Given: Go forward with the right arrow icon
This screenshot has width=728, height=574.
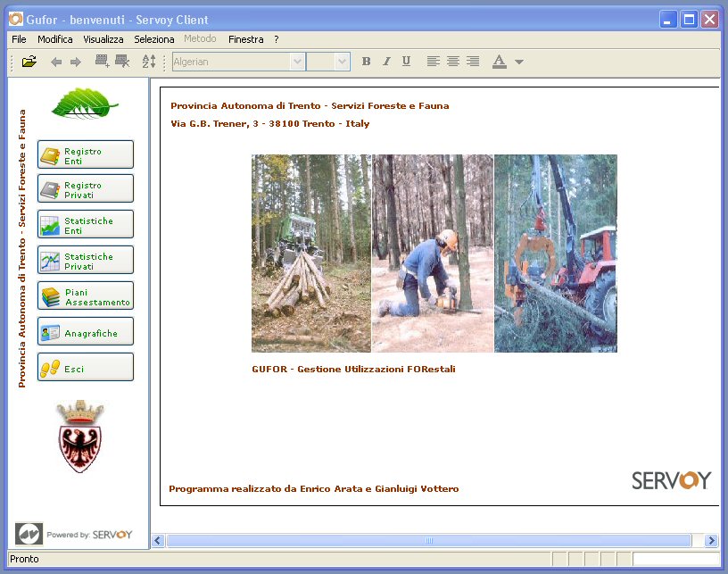Looking at the screenshot, I should click(x=76, y=62).
